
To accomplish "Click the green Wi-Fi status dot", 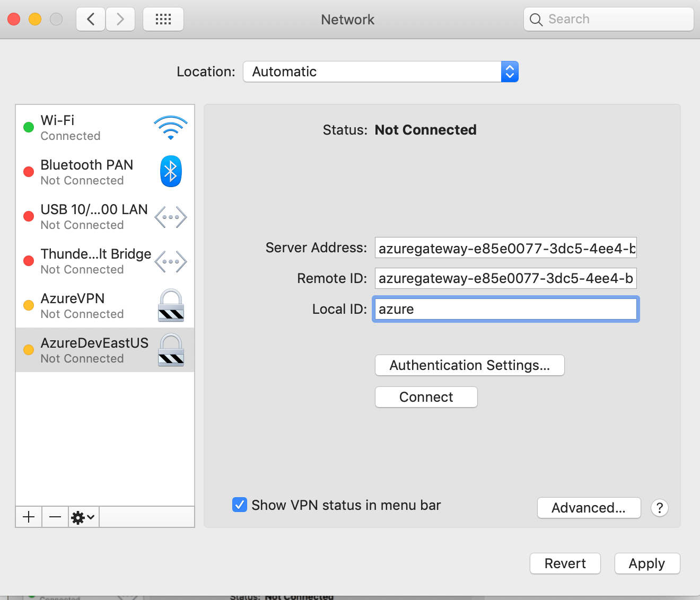I will [x=29, y=127].
